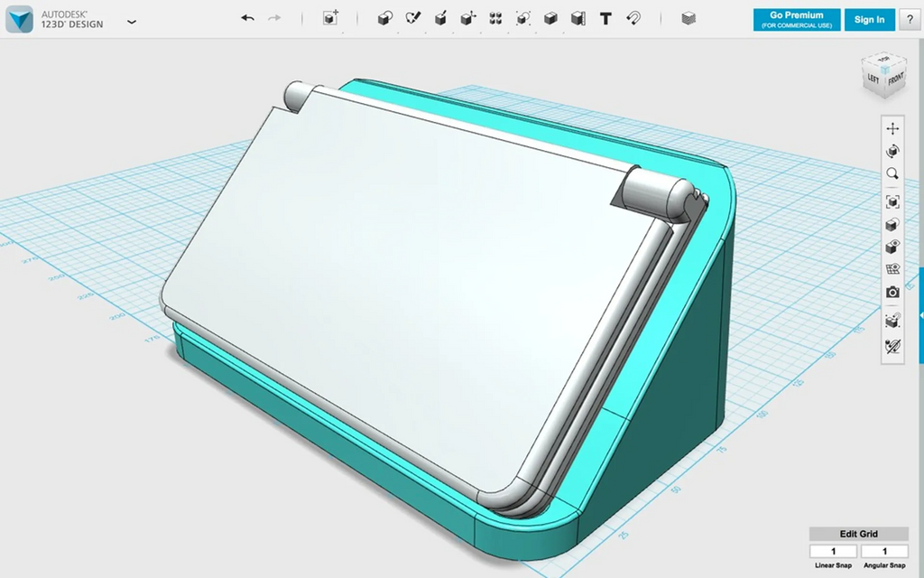Select the Measure tool
This screenshot has height=578, width=924.
[x=578, y=18]
